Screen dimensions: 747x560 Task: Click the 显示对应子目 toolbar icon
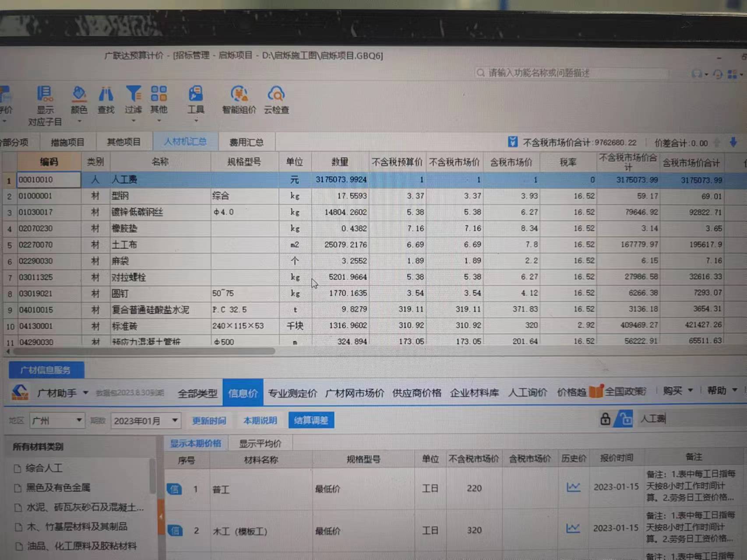pos(45,94)
